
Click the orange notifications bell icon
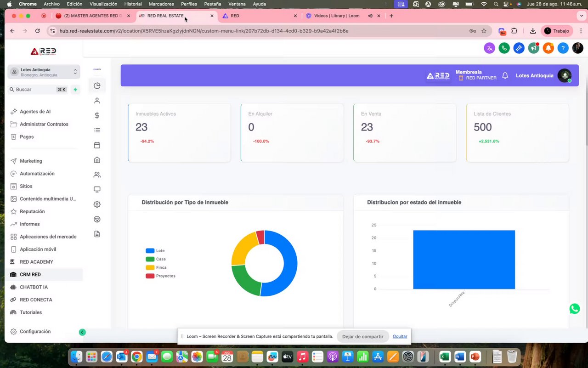[548, 48]
